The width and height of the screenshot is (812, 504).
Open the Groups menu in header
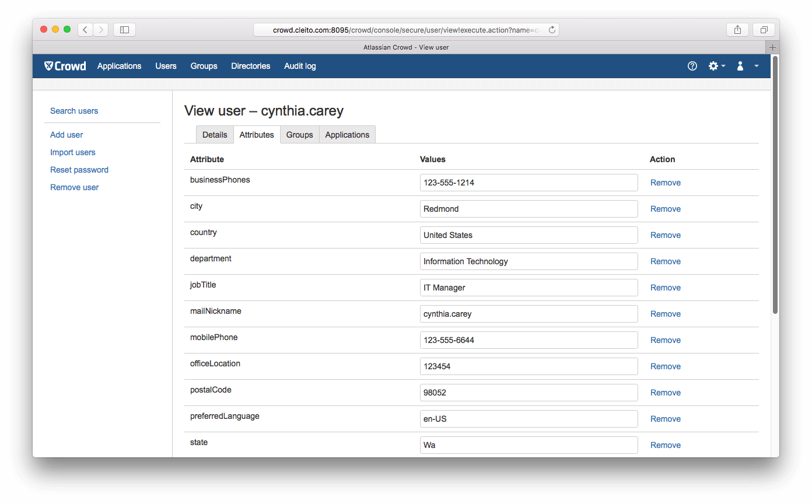(204, 66)
